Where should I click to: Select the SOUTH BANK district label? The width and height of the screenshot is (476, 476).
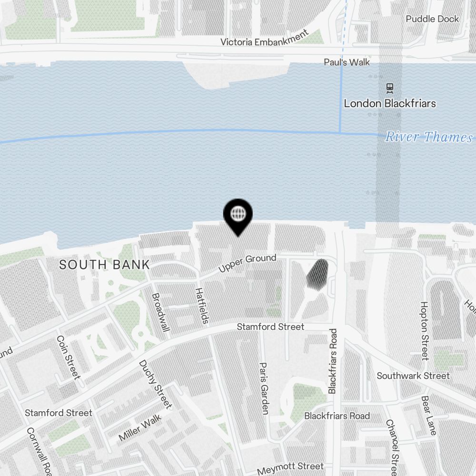coord(104,265)
